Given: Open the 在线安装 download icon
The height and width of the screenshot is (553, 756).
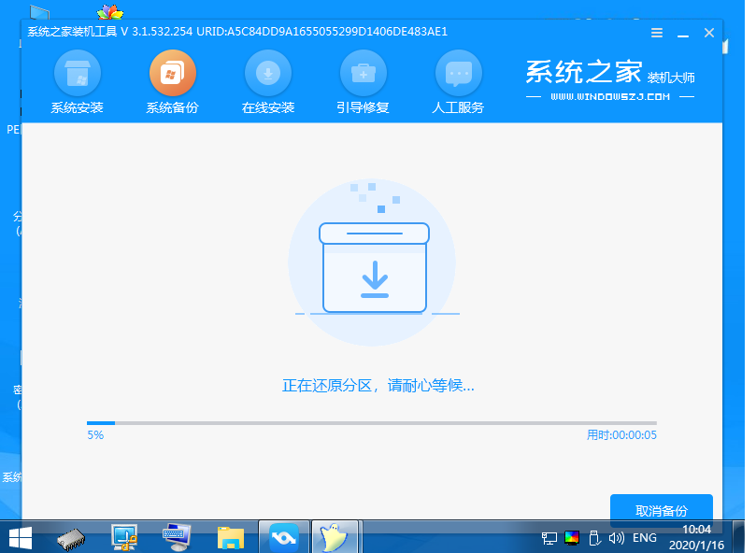Looking at the screenshot, I should click(268, 73).
